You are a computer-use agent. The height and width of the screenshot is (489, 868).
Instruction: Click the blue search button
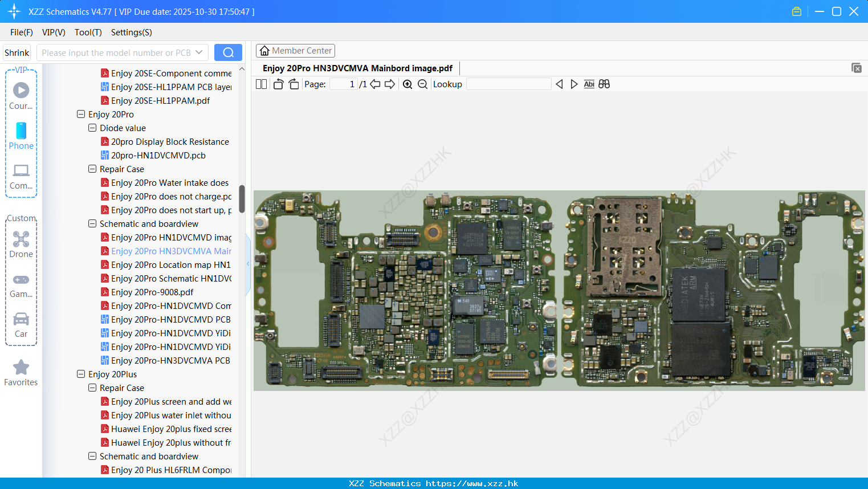(x=228, y=52)
